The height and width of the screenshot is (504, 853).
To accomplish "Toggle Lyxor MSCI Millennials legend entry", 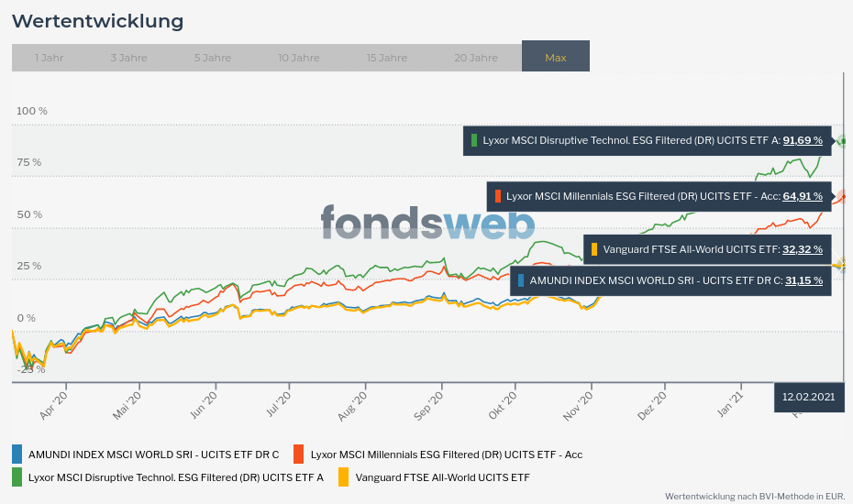I will [446, 454].
